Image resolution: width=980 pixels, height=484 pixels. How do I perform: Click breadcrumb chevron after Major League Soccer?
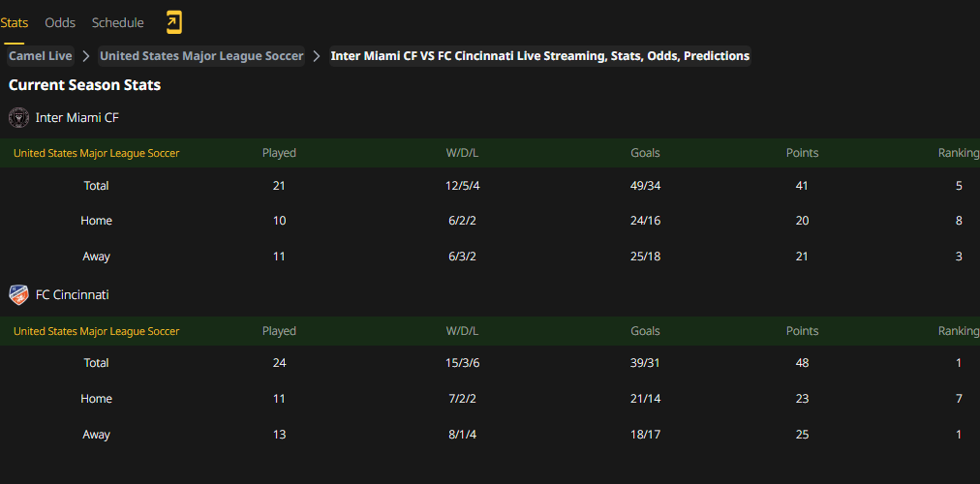coord(317,56)
